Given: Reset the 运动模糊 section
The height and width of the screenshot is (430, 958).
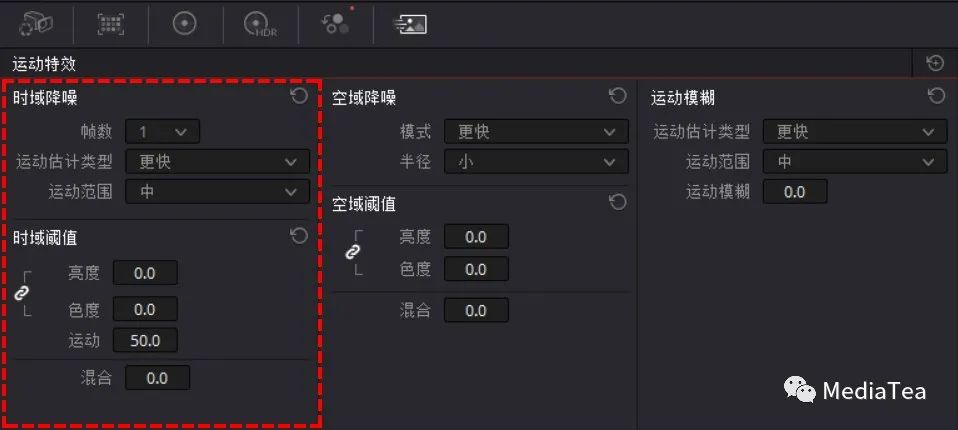Looking at the screenshot, I should click(x=936, y=96).
